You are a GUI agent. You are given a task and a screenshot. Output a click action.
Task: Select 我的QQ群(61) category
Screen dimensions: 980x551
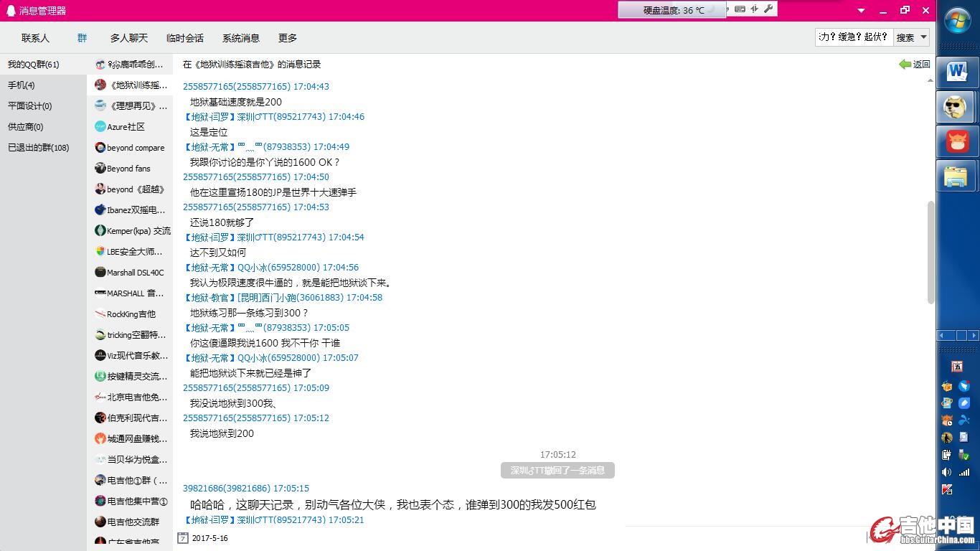[44, 65]
